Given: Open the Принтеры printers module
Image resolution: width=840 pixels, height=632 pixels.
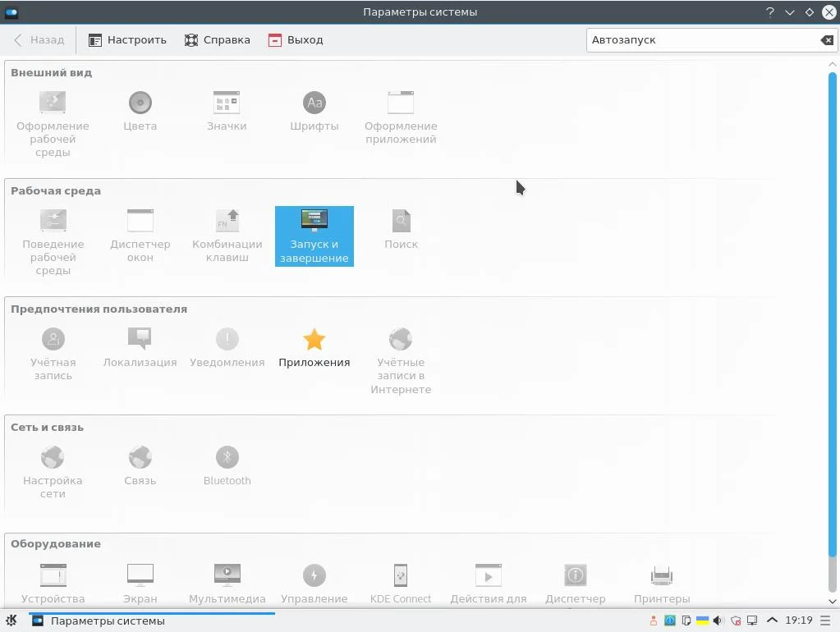Looking at the screenshot, I should [662, 584].
